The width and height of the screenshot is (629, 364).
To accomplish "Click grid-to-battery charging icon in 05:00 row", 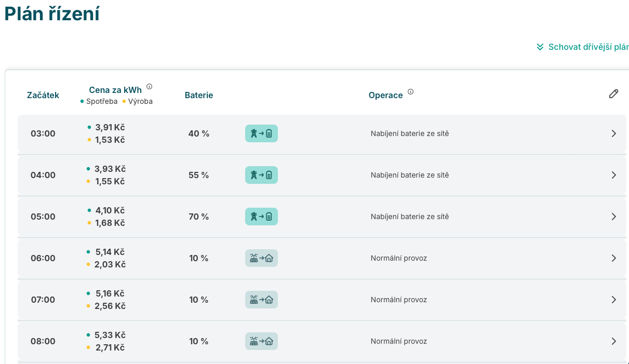I will click(261, 217).
